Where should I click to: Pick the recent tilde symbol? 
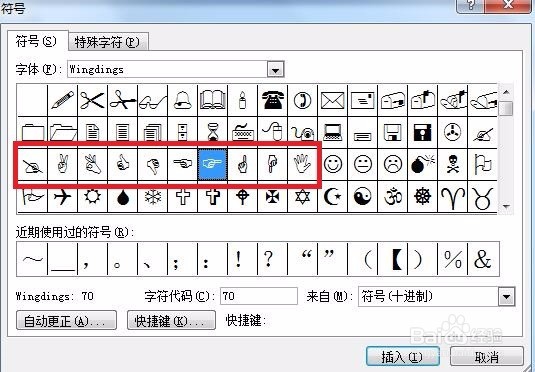pyautogui.click(x=32, y=259)
